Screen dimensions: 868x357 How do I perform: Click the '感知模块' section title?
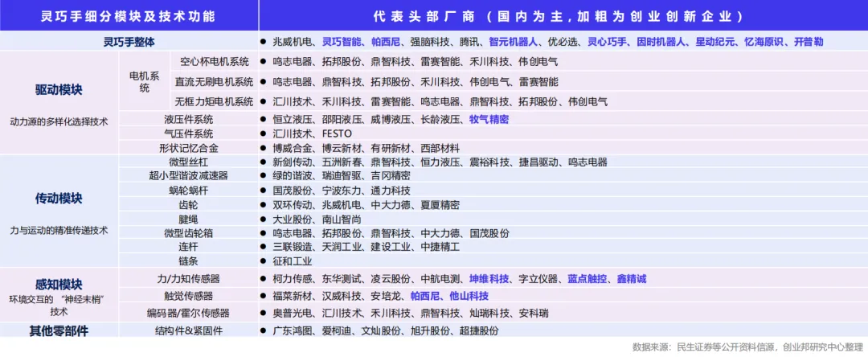click(x=59, y=285)
